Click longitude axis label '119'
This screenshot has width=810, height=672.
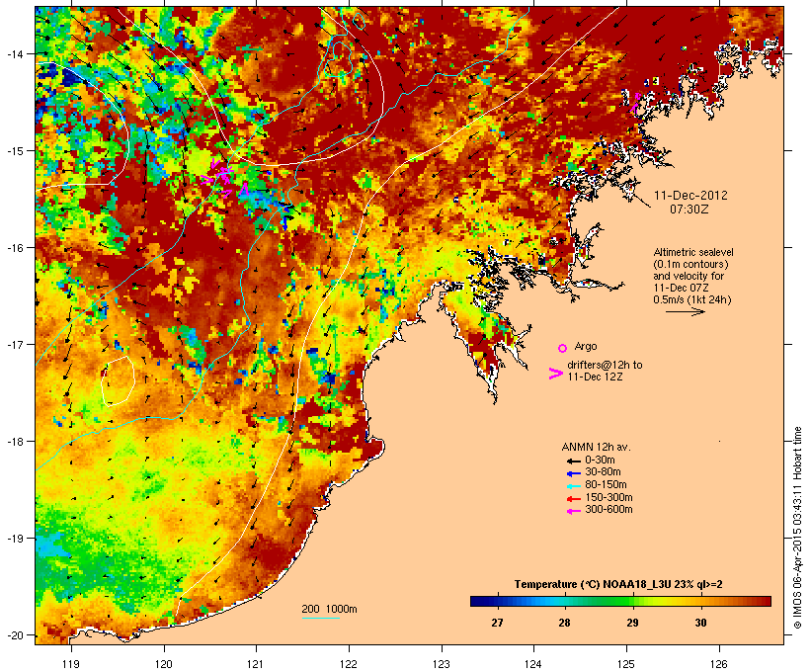pos(71,664)
